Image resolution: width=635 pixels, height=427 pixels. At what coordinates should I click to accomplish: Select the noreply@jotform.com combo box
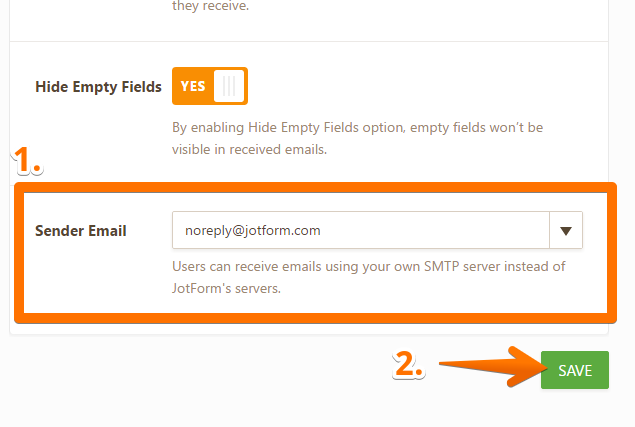tap(361, 230)
